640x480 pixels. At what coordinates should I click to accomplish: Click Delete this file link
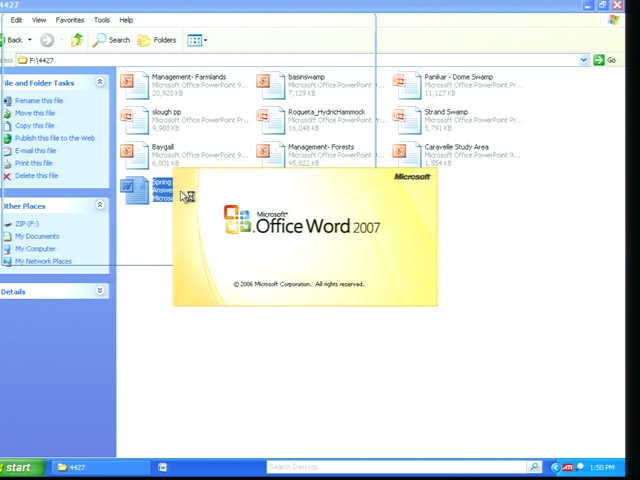click(x=36, y=176)
